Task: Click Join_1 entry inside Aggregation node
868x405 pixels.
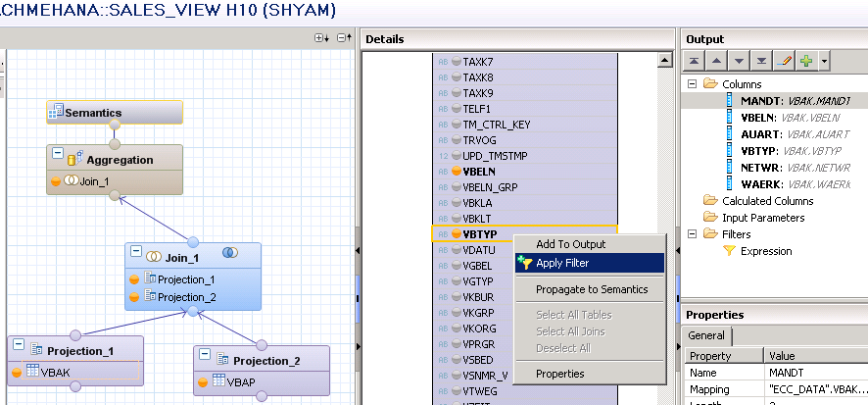Action: click(87, 181)
